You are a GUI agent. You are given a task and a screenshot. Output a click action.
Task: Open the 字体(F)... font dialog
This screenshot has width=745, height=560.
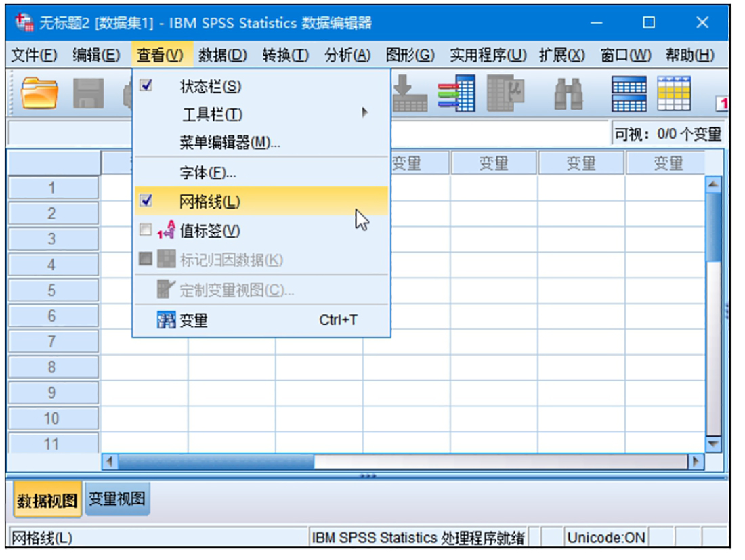point(261,173)
